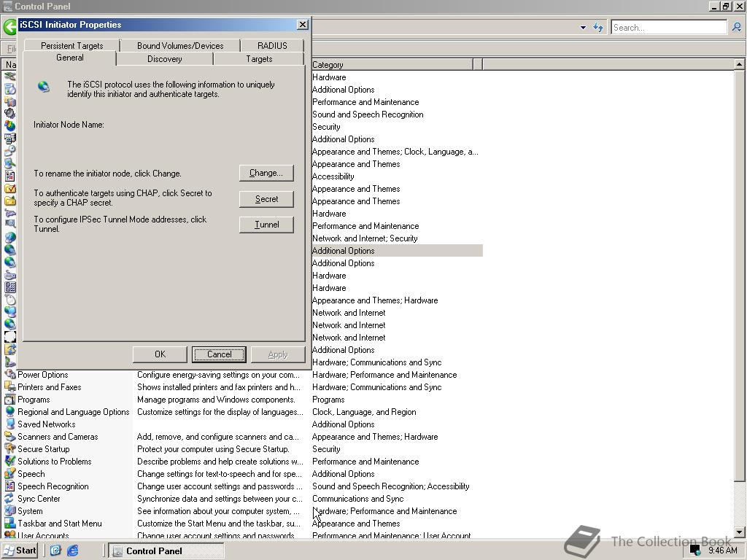
Task: Click the green Back arrow button
Action: [9, 27]
